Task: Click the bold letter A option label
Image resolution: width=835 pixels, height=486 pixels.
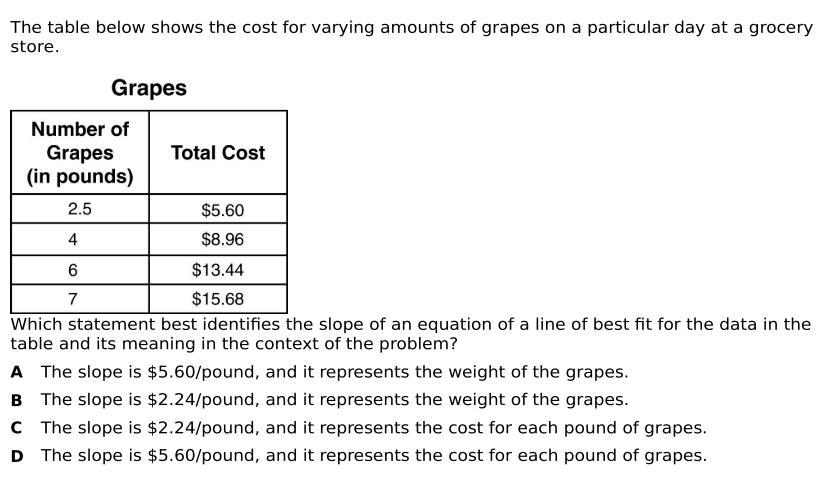Action: coord(17,372)
